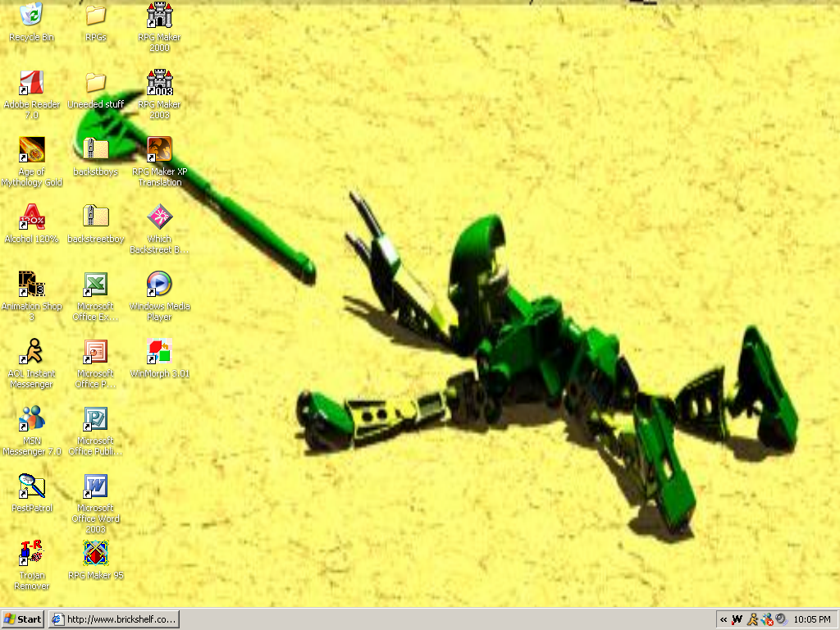Open Microsoft Office Word 2003
Viewport: 840px width, 630px height.
(x=94, y=486)
